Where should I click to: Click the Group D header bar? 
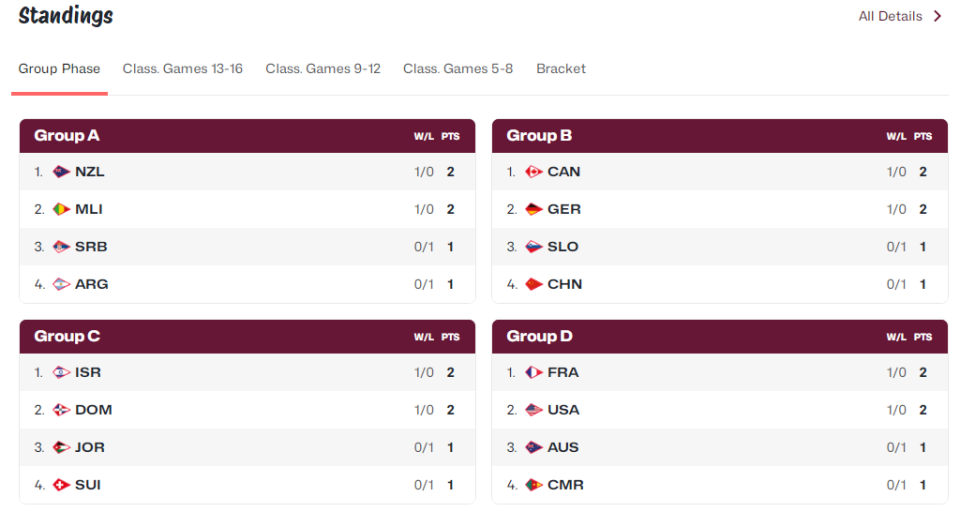click(x=719, y=337)
